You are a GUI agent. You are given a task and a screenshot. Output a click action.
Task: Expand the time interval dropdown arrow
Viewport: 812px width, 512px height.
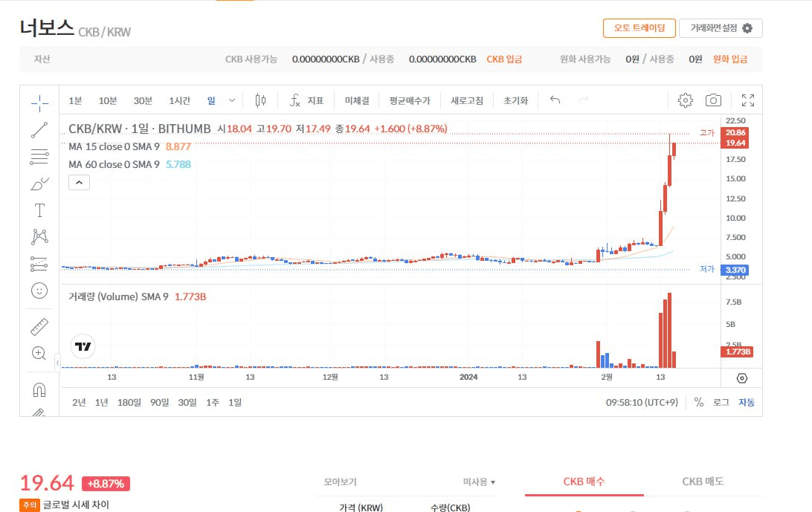(232, 100)
